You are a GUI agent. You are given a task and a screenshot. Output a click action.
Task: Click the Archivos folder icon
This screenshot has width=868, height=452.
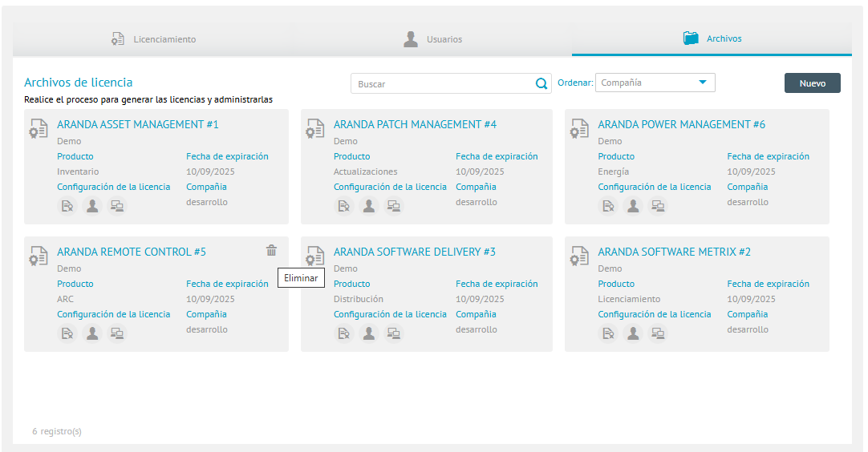[691, 38]
